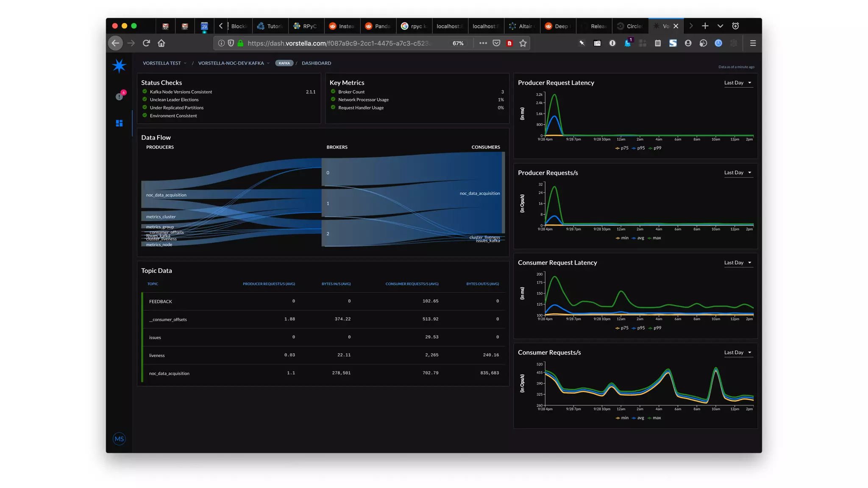
Task: Open the Firefox hamburger menu
Action: click(x=753, y=43)
